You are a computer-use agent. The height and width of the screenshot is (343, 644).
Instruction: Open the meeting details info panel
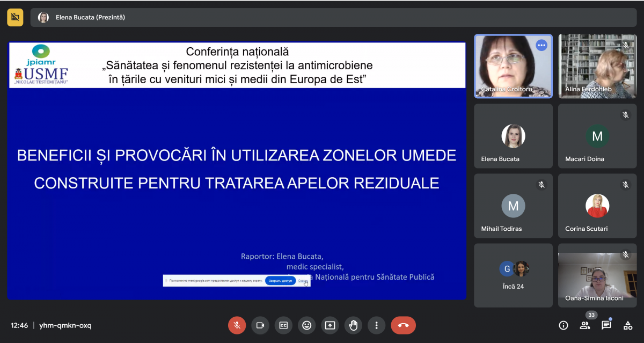coord(563,325)
